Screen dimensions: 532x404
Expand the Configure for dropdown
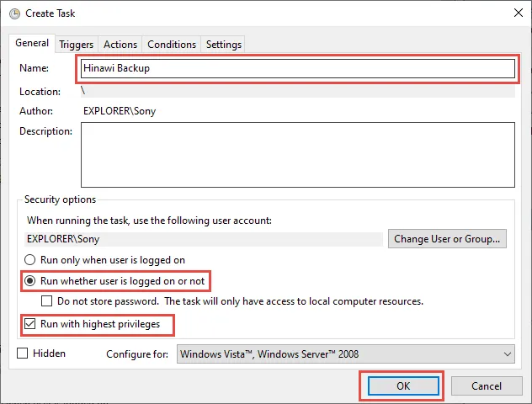click(345, 354)
